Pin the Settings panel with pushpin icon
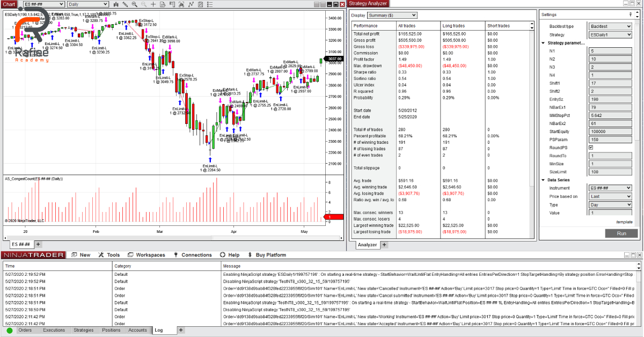This screenshot has width=644, height=337. (630, 14)
